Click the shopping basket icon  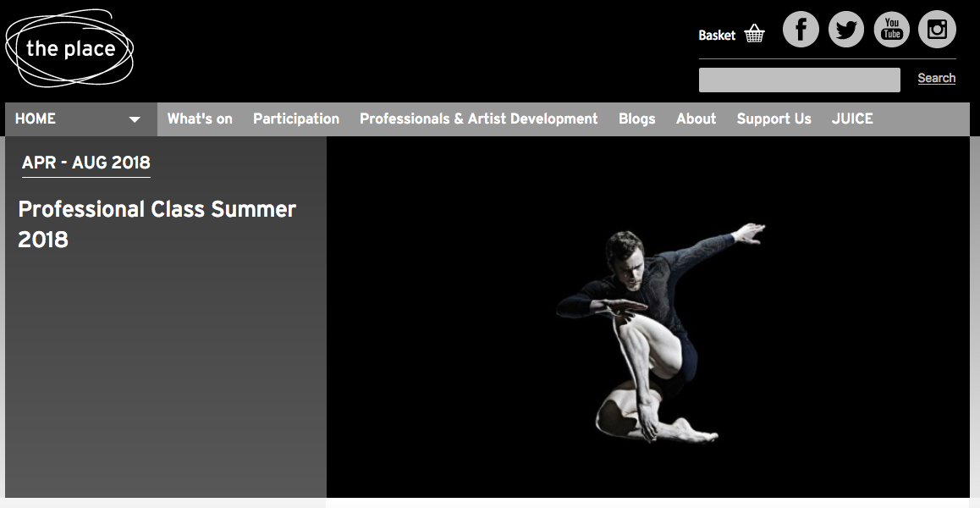[754, 33]
